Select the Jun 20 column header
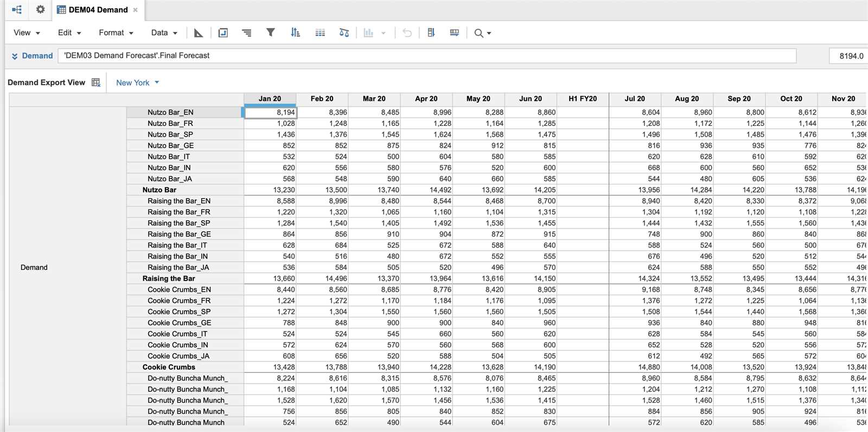 coord(530,99)
